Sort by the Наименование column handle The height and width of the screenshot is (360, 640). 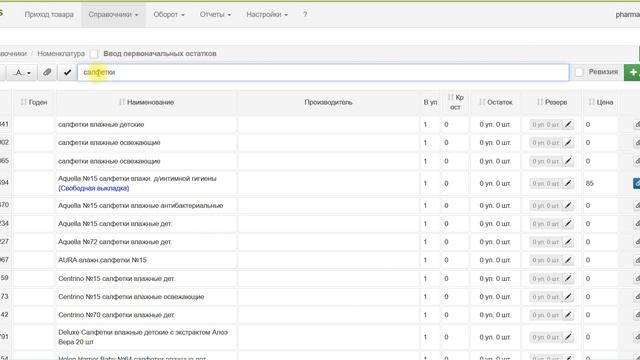click(122, 102)
